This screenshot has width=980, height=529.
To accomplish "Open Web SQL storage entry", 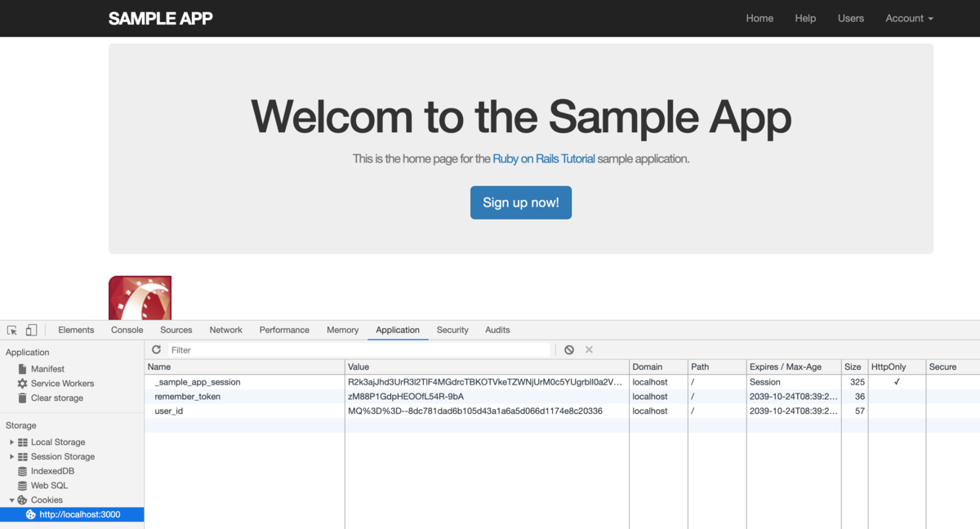I will coord(49,486).
